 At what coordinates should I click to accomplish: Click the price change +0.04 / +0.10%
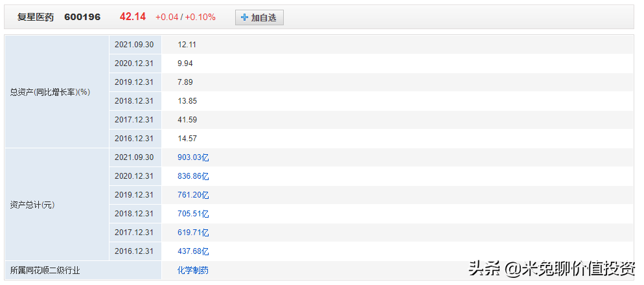point(185,17)
